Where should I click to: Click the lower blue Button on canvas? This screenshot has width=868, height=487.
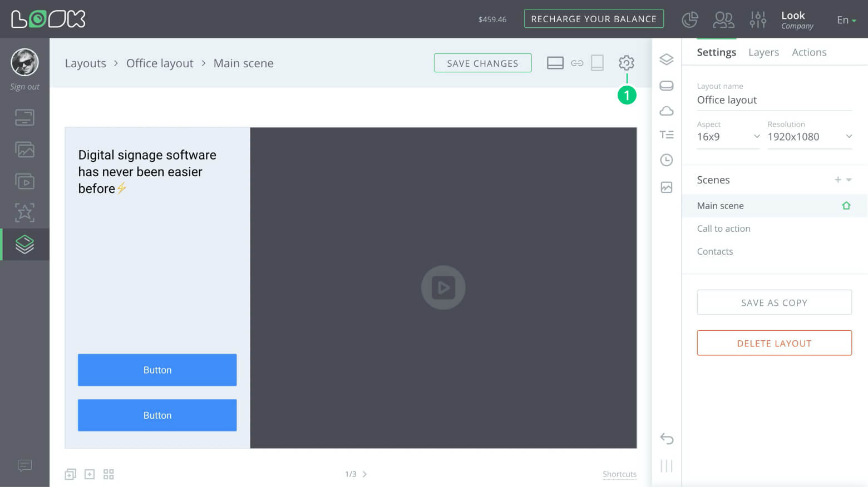(x=157, y=415)
